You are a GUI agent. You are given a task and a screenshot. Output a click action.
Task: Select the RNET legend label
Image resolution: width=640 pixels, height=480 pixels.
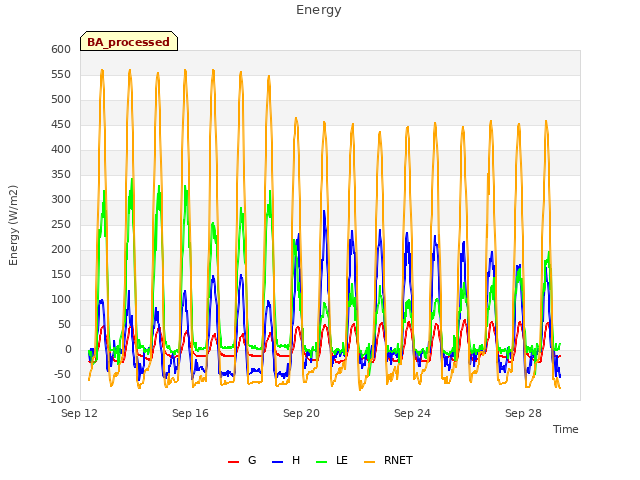398,460
